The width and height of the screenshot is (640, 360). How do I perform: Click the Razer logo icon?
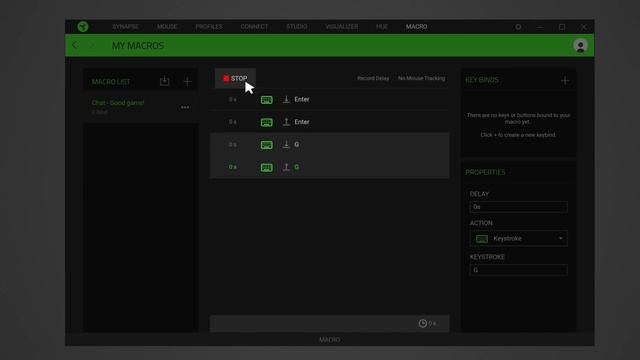[83, 27]
